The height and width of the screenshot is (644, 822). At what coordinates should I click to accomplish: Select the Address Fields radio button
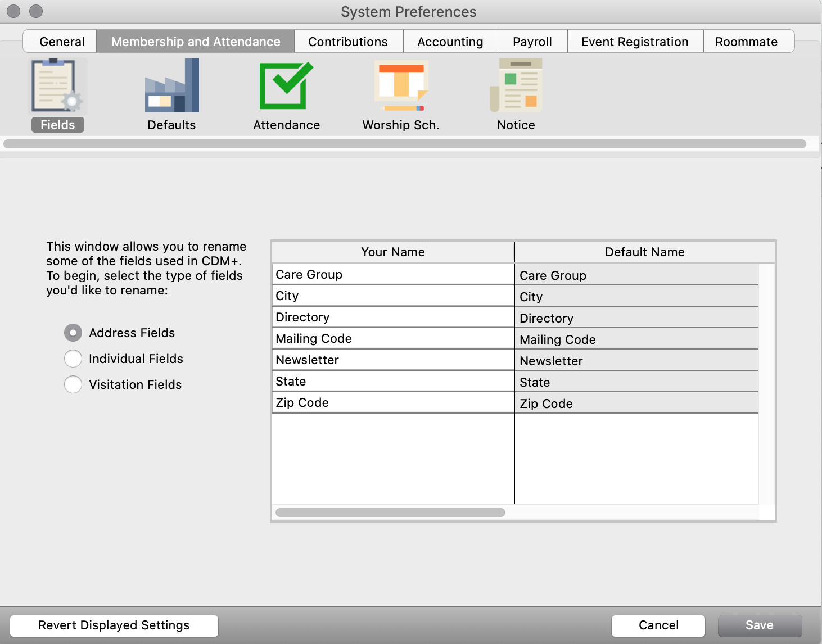point(73,333)
